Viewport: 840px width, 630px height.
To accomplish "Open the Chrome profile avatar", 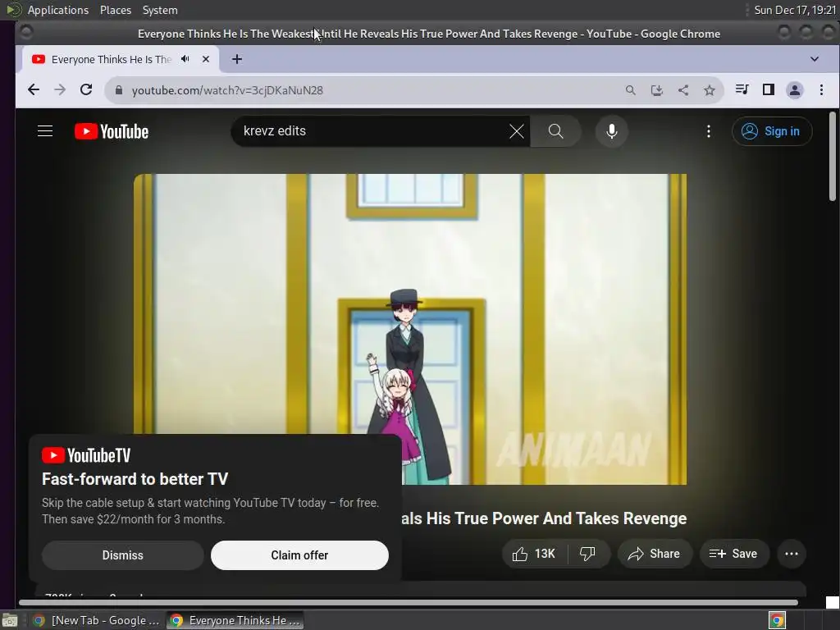I will click(794, 90).
